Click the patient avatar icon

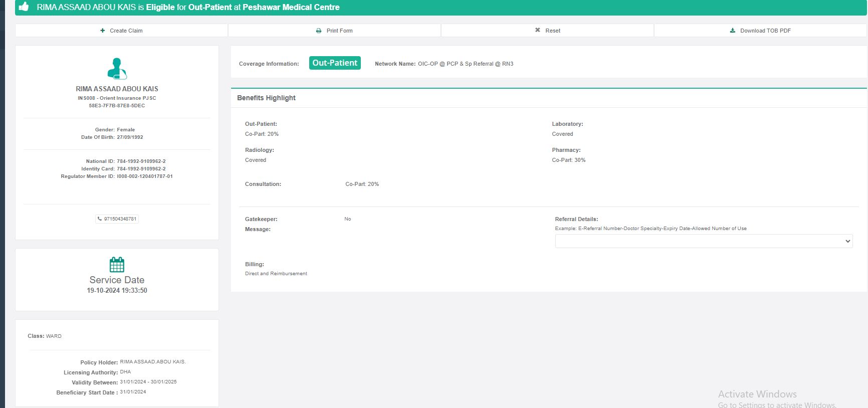[x=117, y=69]
